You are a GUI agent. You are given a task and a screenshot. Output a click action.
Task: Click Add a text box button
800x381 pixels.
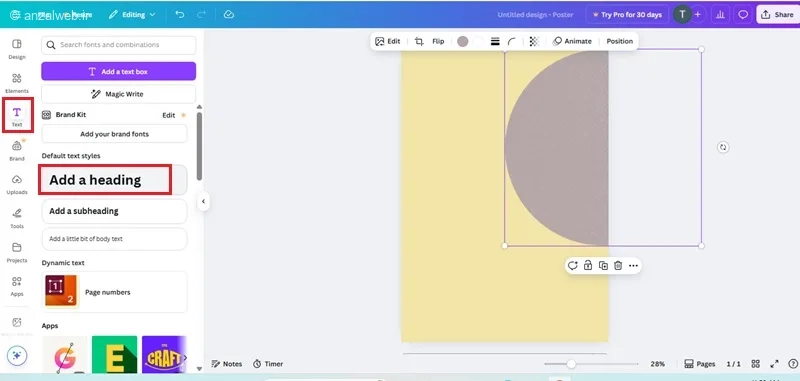pos(118,71)
